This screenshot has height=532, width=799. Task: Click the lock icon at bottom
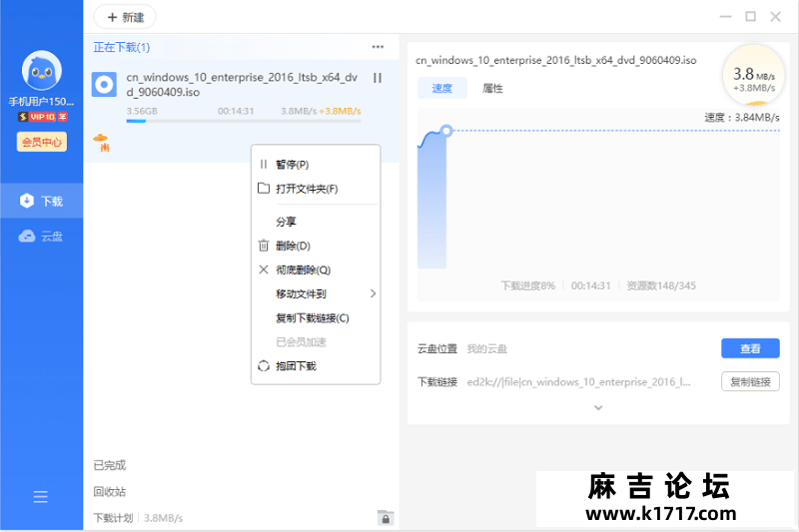click(x=386, y=518)
